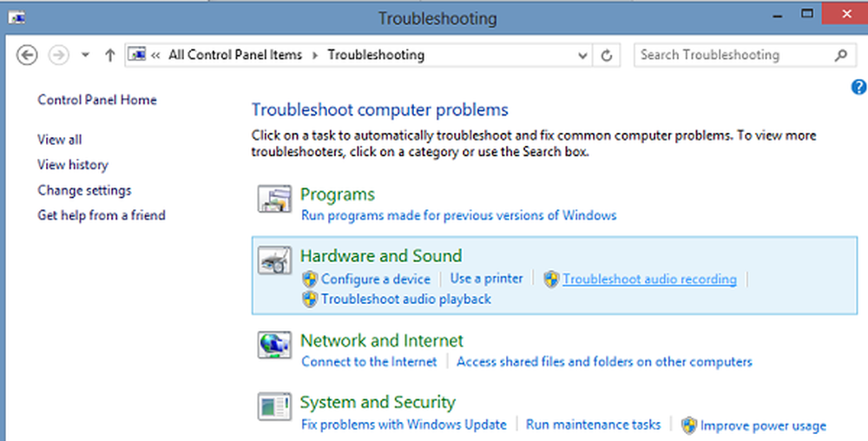Expand the address bar history dropdown

coord(582,56)
